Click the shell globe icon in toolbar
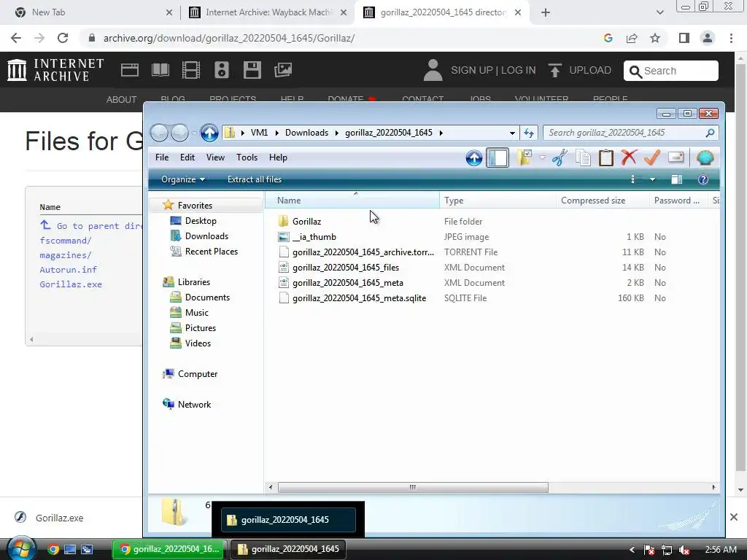Screen dimensions: 747x560 tap(705, 157)
